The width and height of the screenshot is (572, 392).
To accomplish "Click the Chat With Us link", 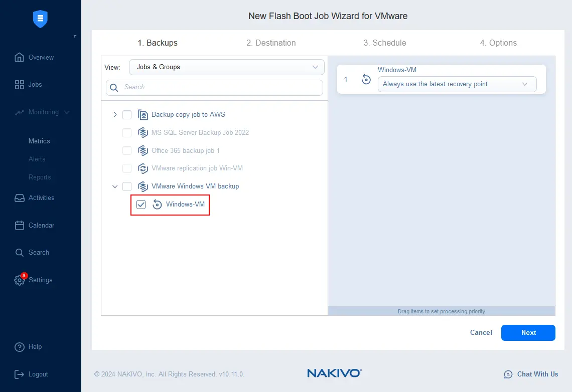I will click(x=537, y=374).
